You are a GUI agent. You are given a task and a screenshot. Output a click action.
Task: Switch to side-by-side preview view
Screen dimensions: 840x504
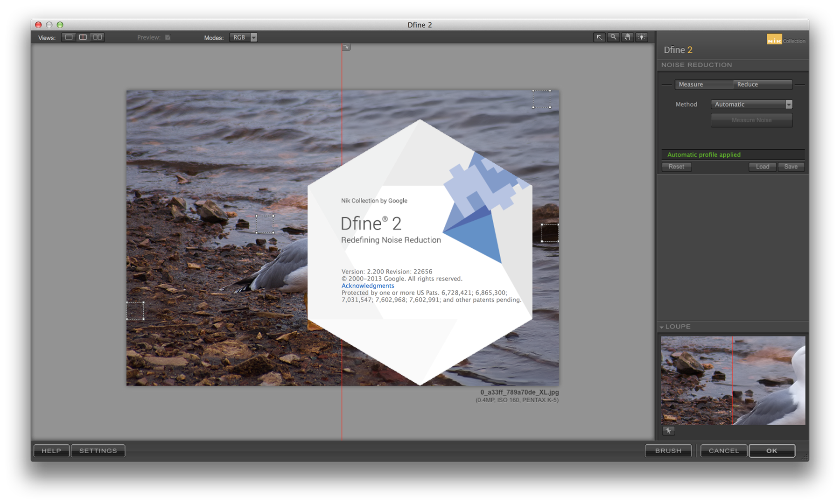point(98,37)
